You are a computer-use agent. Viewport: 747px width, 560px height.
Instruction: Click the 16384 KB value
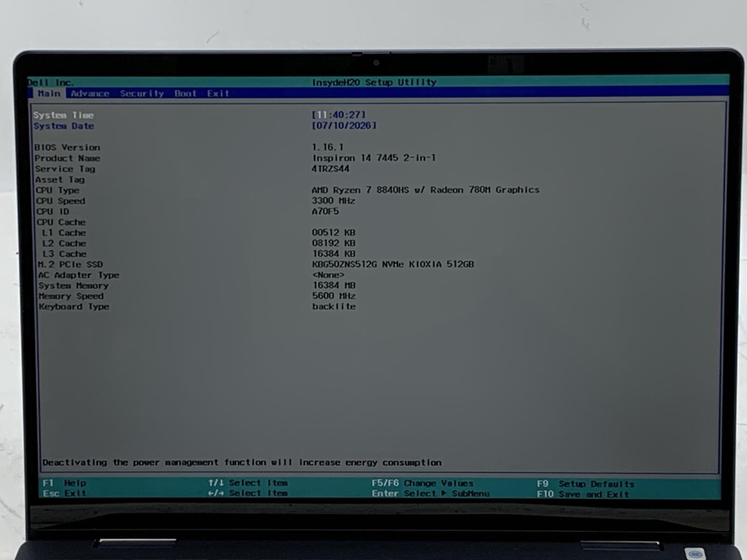334,254
